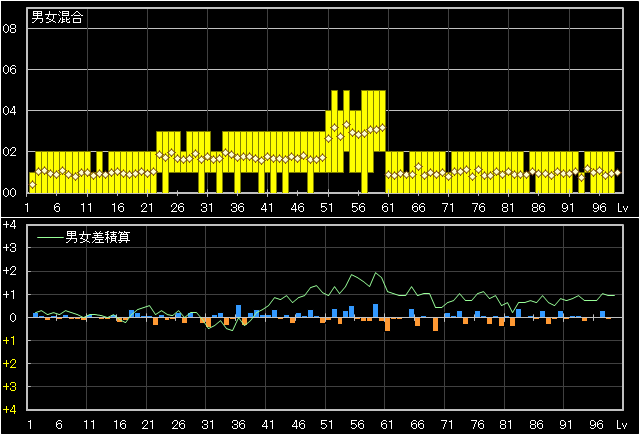640x435 pixels.
Task: Click x-axis label 31 under the 男女差積算 chart
Action: [208, 425]
